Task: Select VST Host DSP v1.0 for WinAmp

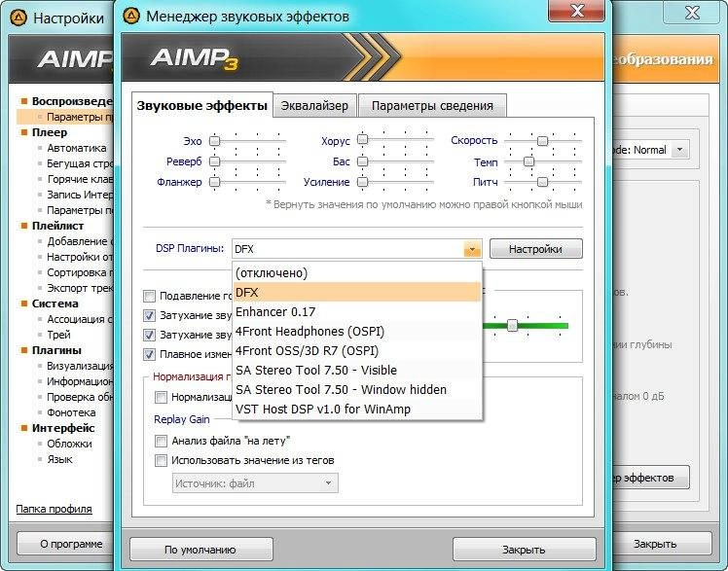Action: [x=357, y=410]
